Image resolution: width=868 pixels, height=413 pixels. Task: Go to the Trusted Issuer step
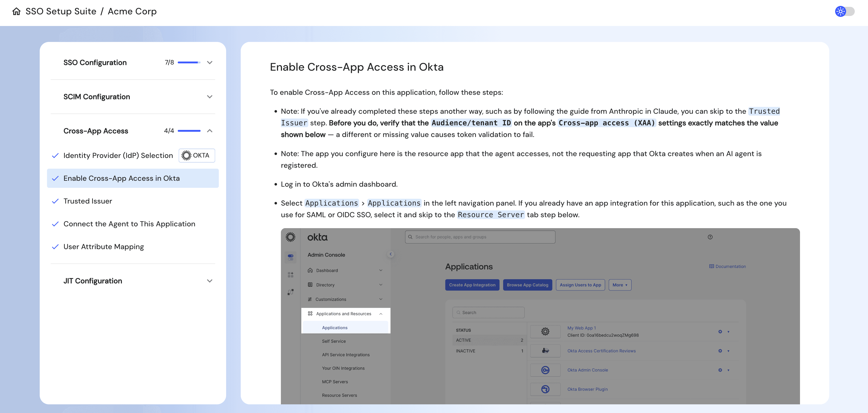[88, 201]
